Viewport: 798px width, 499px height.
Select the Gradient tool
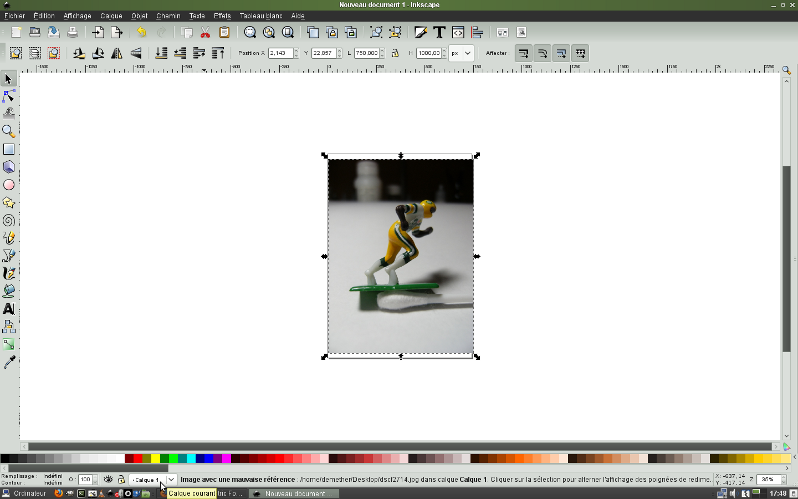9,344
